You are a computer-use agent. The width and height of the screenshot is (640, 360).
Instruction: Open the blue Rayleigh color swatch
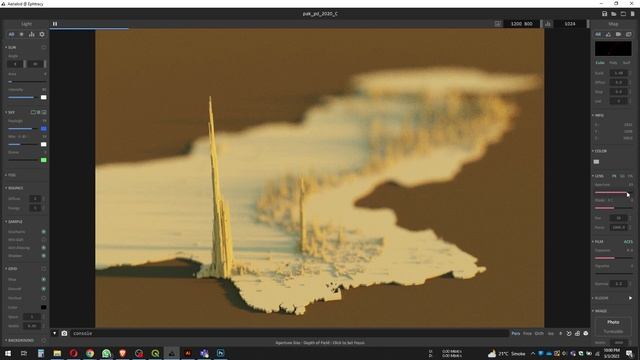44,129
